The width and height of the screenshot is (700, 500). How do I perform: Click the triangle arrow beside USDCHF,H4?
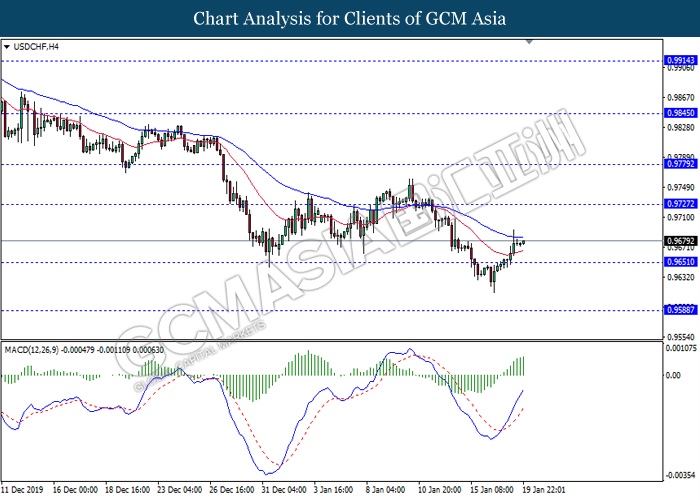pos(8,47)
